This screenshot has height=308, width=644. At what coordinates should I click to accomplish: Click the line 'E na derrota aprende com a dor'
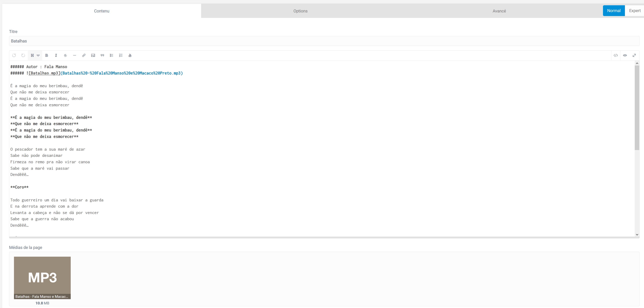[x=44, y=206]
